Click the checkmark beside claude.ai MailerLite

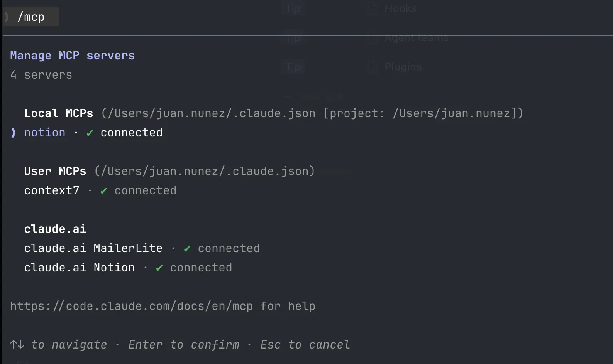(187, 248)
